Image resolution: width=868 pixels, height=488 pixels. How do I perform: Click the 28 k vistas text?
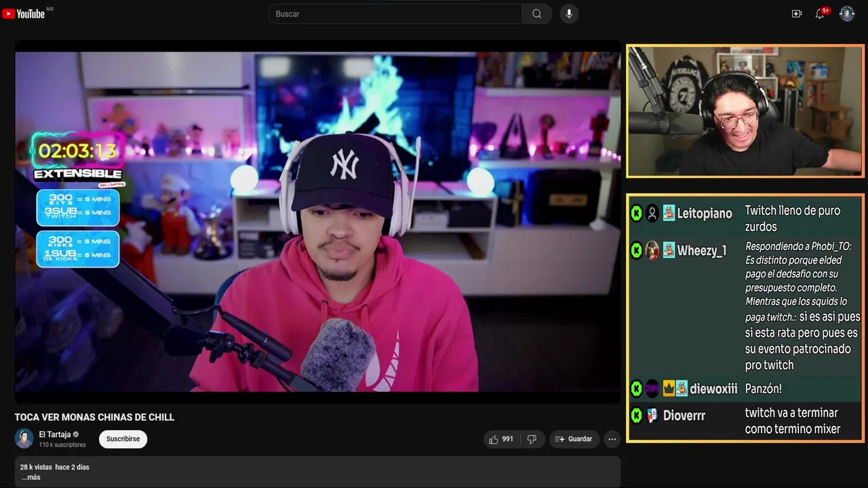click(x=35, y=467)
